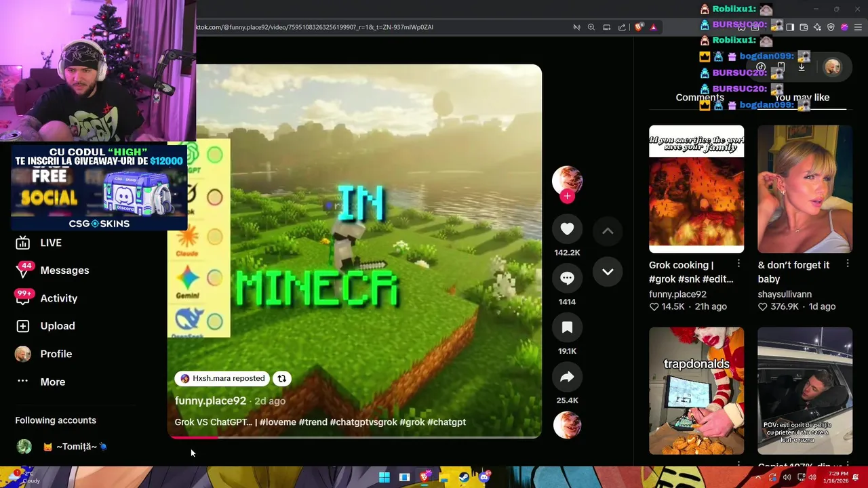Bookmark the video with the favorites icon
Image resolution: width=868 pixels, height=488 pixels.
[567, 327]
